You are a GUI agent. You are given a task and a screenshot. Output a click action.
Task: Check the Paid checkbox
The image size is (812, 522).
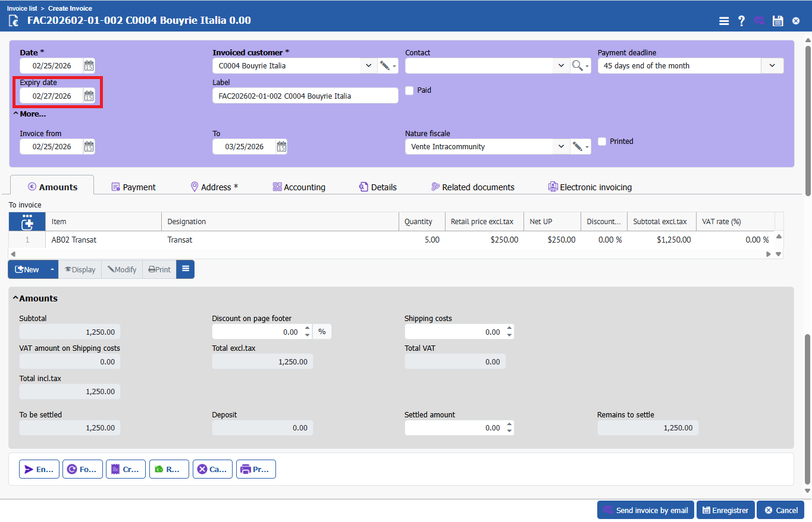click(x=409, y=90)
